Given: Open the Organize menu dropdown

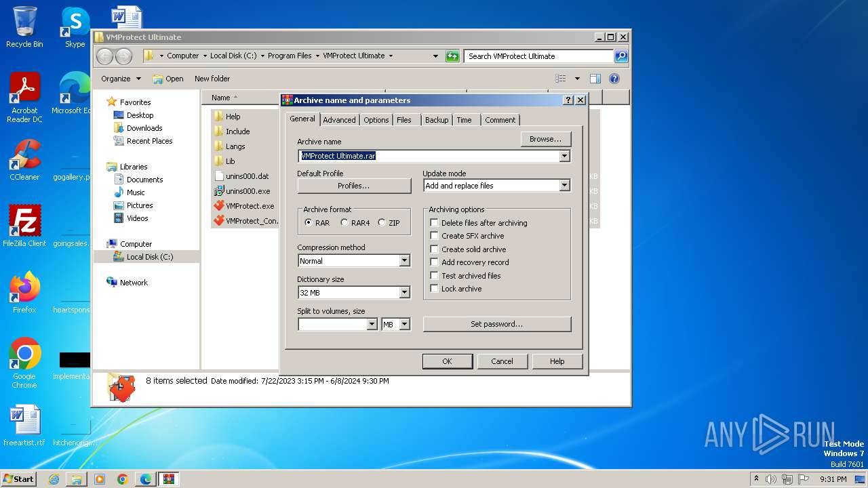Looking at the screenshot, I should coord(121,79).
